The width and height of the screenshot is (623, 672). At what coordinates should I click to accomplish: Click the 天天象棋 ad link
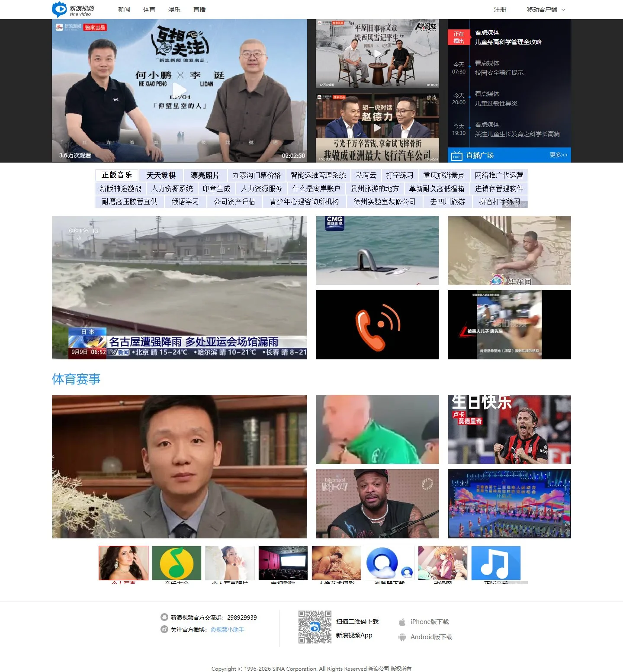(161, 175)
